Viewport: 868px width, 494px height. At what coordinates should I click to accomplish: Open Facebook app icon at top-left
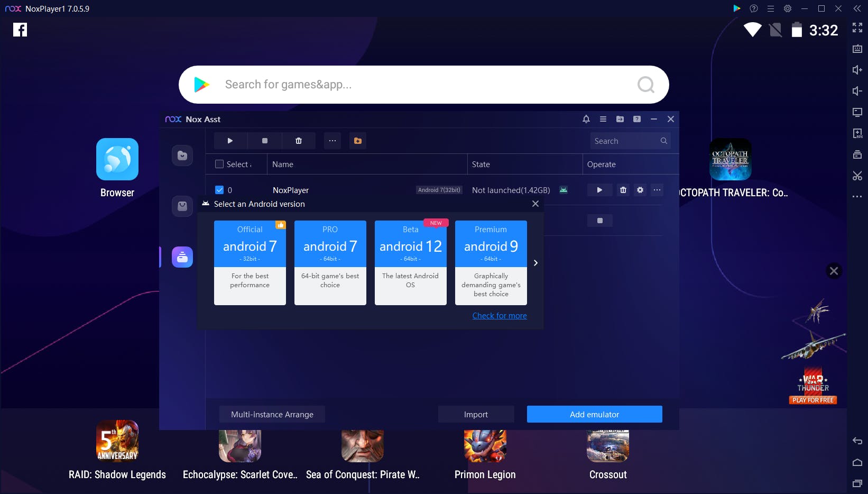20,30
